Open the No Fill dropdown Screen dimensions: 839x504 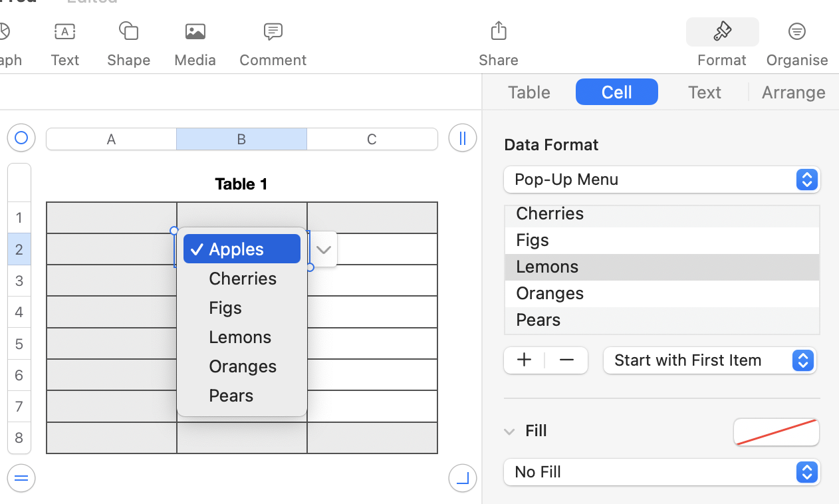coord(662,472)
